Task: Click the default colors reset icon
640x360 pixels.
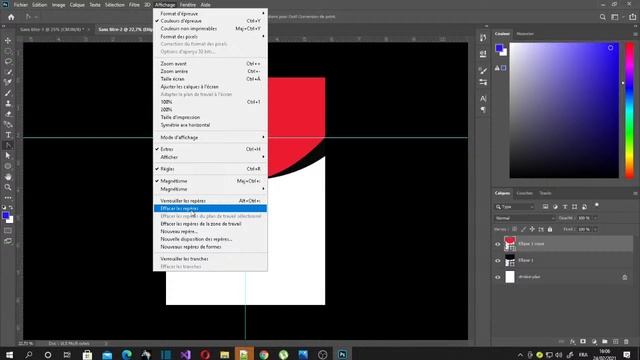Action: (4, 207)
